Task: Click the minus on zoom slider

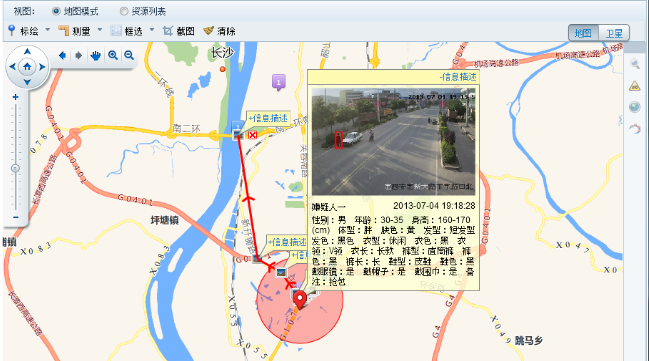Action: click(x=15, y=217)
